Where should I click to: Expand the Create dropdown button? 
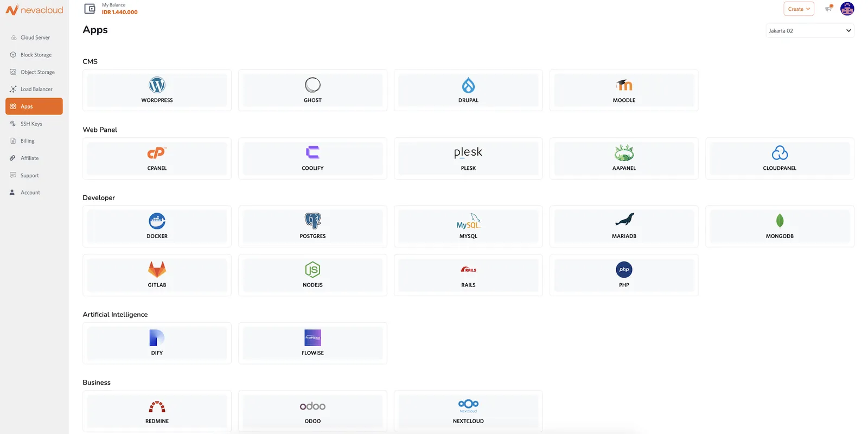coord(799,9)
